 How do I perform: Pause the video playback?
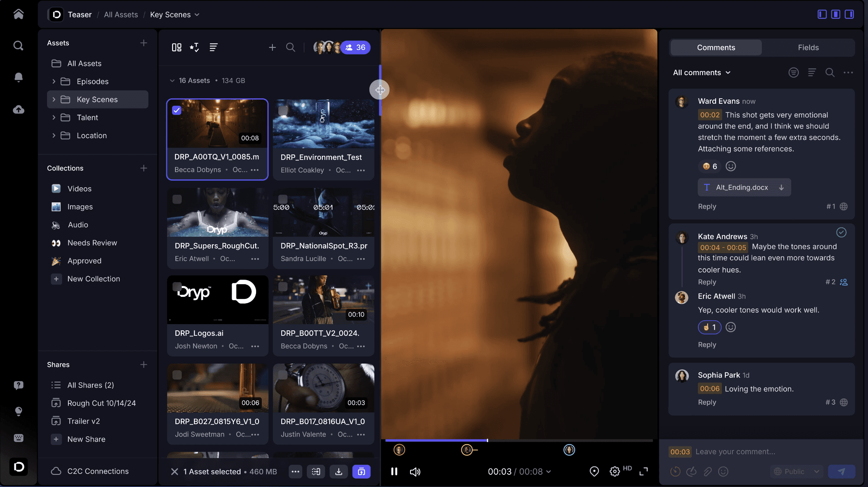point(394,471)
